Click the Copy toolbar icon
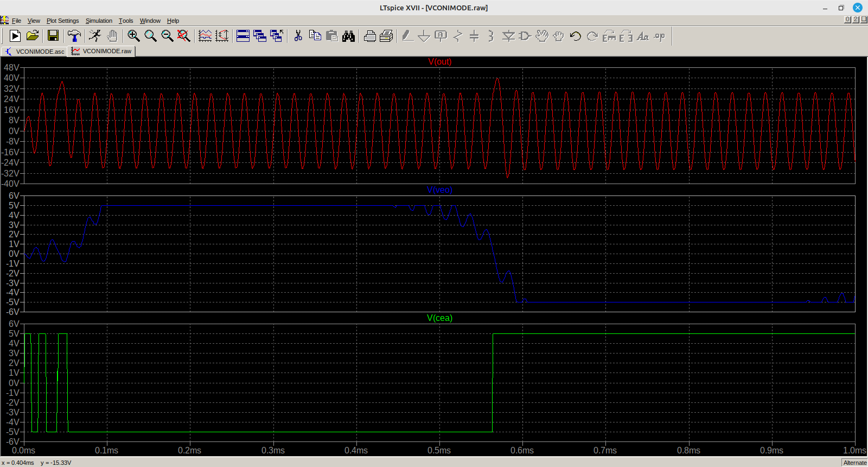Viewport: 868px width, 467px height. (x=315, y=36)
